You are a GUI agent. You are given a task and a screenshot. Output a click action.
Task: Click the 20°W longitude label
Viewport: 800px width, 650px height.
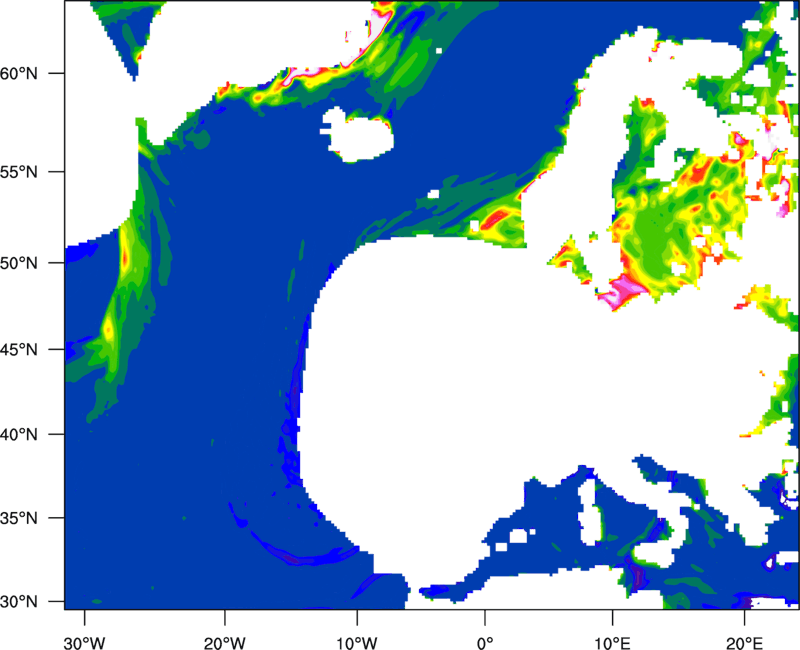pyautogui.click(x=224, y=643)
